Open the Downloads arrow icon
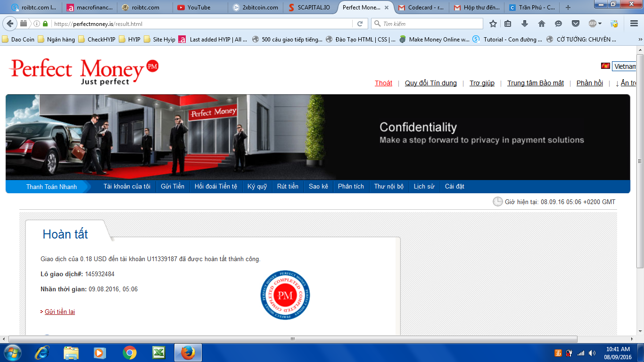The width and height of the screenshot is (644, 362). pyautogui.click(x=525, y=24)
